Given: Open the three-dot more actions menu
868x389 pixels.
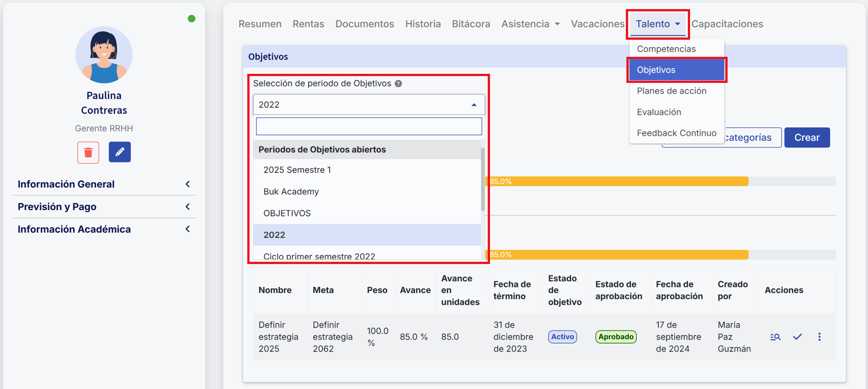Looking at the screenshot, I should click(819, 337).
